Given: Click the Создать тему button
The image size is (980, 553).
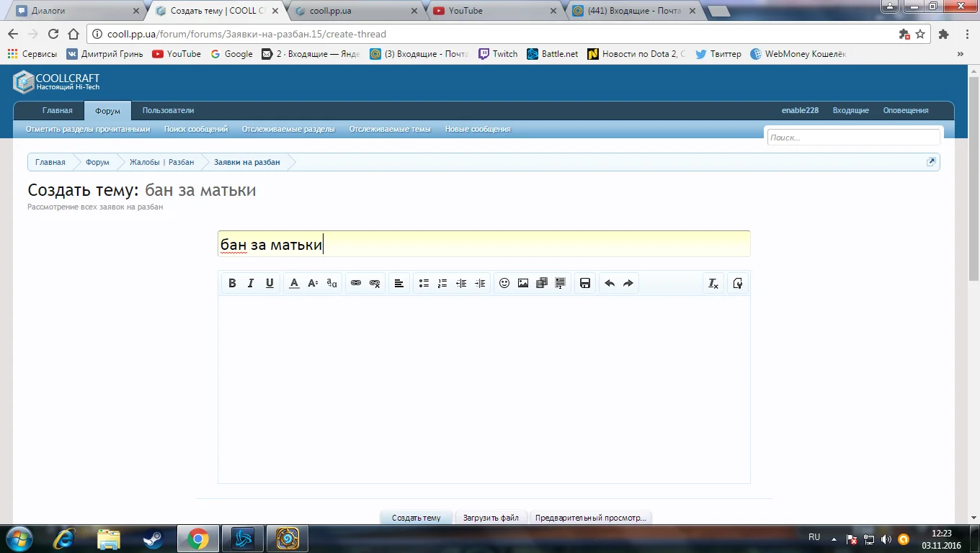Looking at the screenshot, I should pyautogui.click(x=416, y=518).
